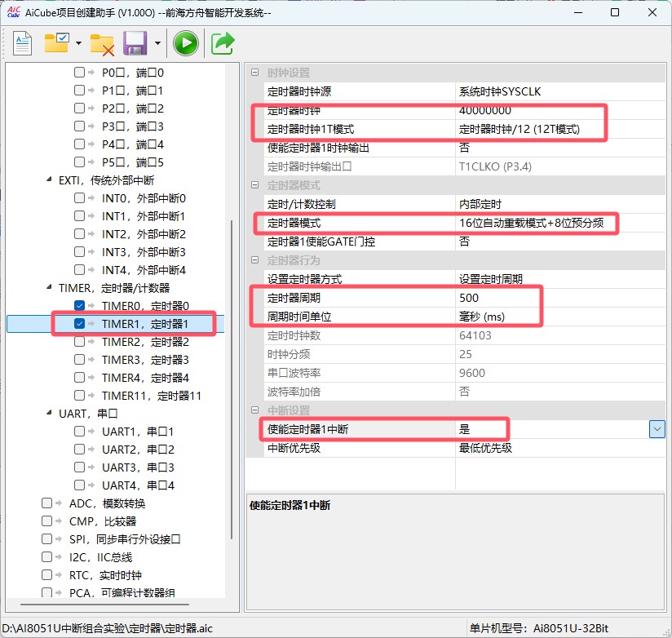The width and height of the screenshot is (672, 638).
Task: Open project with the folder icon
Action: tap(56, 43)
